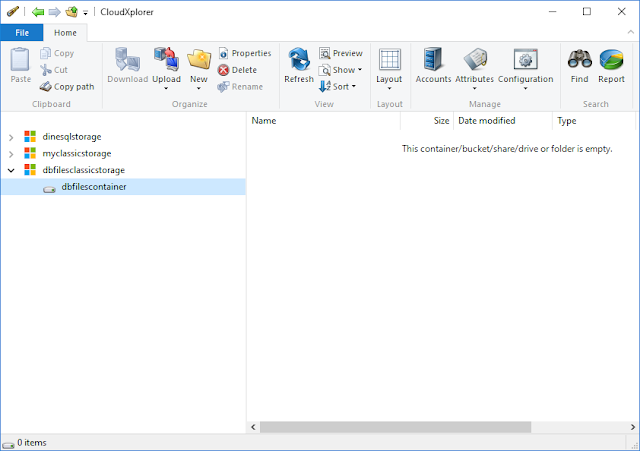The width and height of the screenshot is (640, 451).
Task: Click the Find binoculars icon
Action: point(580,60)
